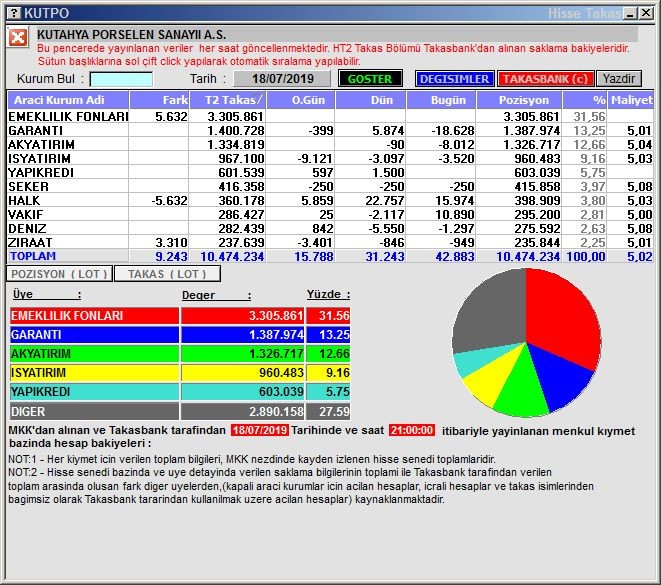Click the red EMEKLILIK FONLARI legend bar
661x585 pixels.
click(x=94, y=315)
